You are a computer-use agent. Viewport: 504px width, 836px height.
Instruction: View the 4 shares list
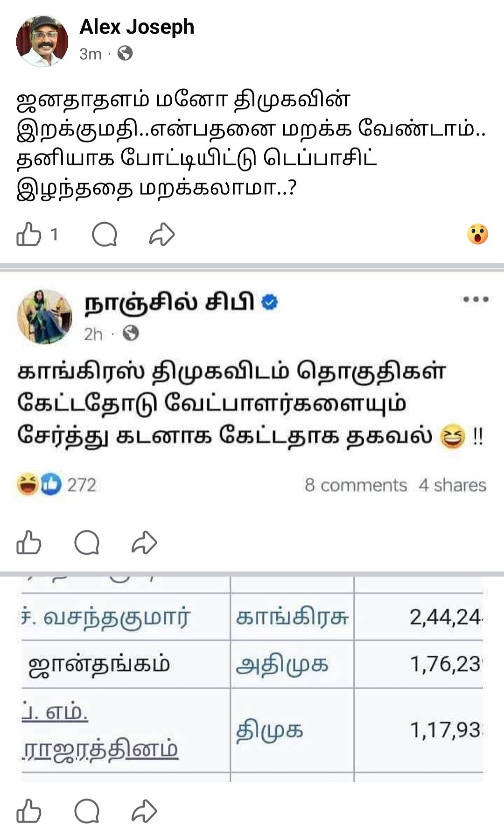pos(452,485)
